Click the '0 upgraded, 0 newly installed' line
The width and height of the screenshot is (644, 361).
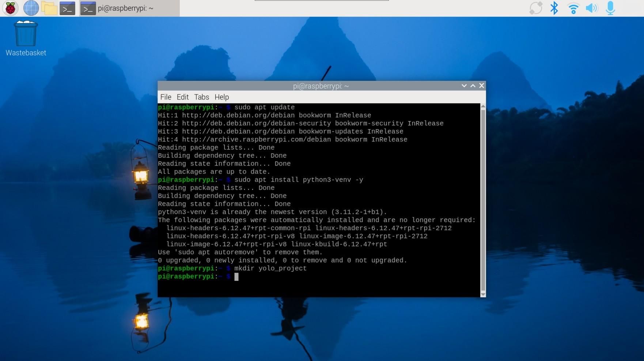coord(282,260)
